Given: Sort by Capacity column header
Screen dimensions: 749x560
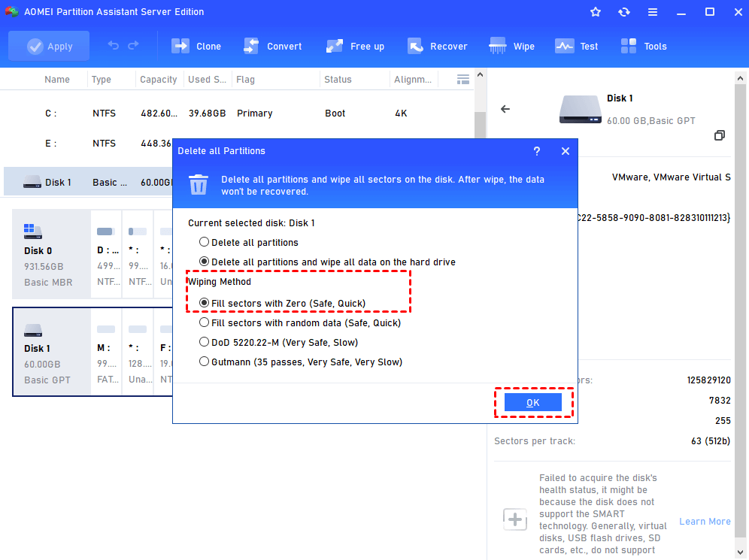Looking at the screenshot, I should (x=159, y=80).
